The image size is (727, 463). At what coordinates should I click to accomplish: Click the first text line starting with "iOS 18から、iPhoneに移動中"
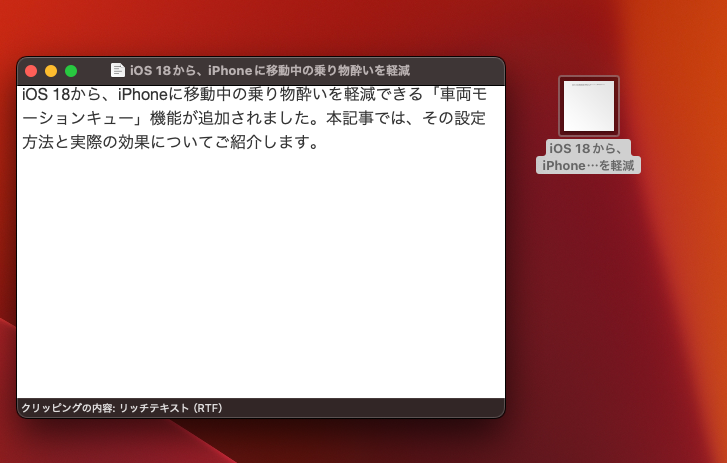click(x=255, y=95)
